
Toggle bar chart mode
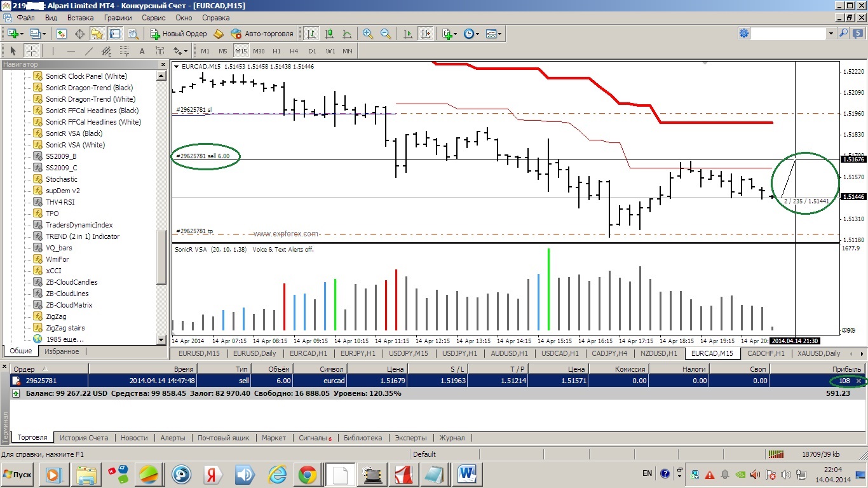pyautogui.click(x=311, y=34)
